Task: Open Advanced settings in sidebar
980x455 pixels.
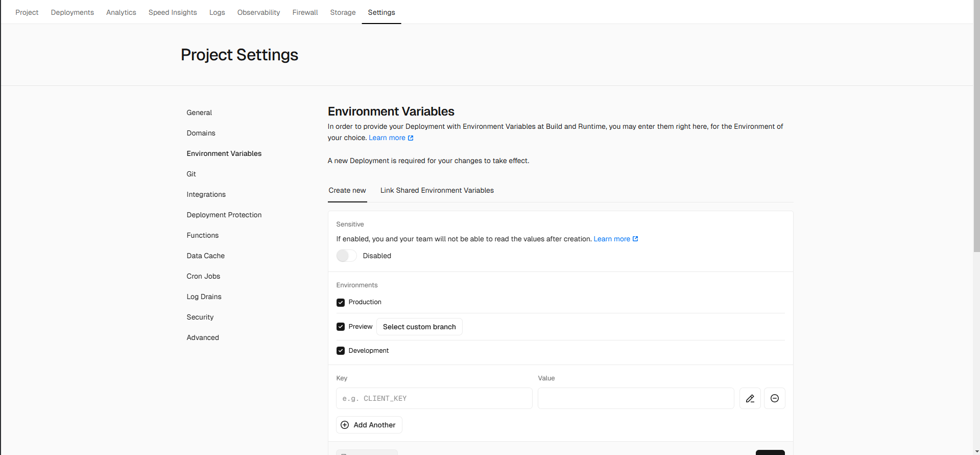Action: tap(203, 337)
